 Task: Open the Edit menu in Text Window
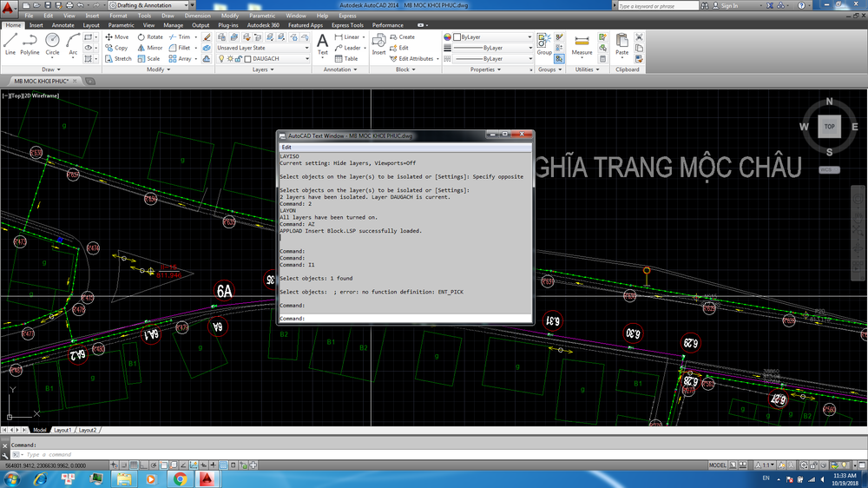coord(286,148)
